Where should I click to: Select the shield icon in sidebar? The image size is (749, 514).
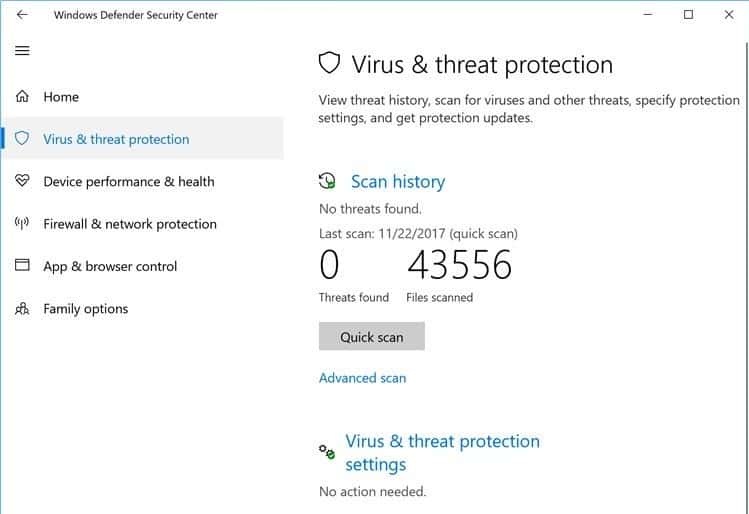point(22,139)
